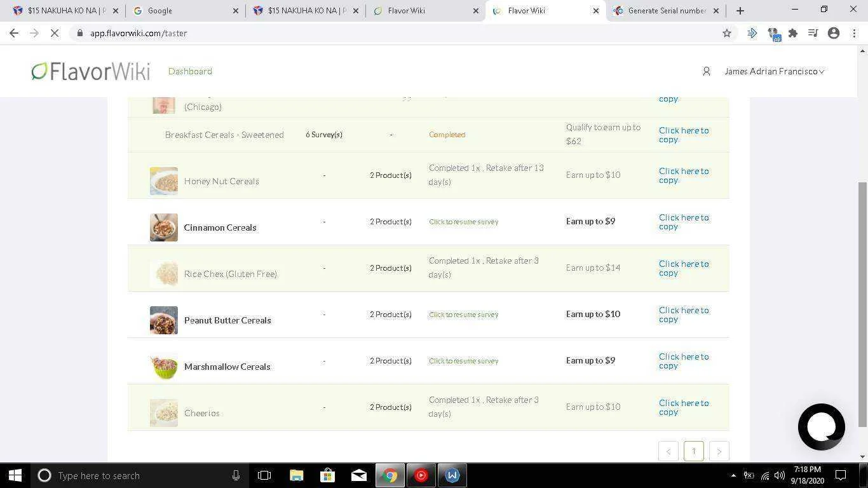Click Breakfast Cereals - Sweetened category name
Viewport: 868px width, 488px height.
point(224,135)
